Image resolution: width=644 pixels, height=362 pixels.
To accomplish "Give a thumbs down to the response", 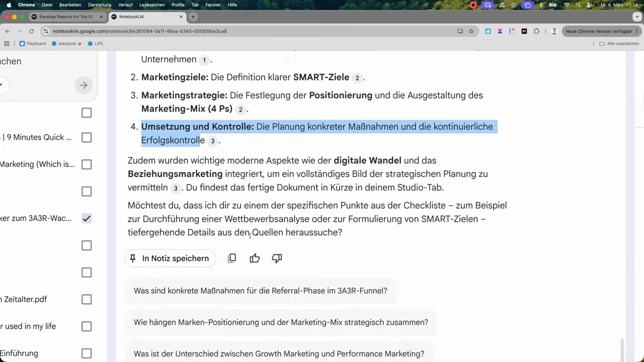I will coord(276,258).
